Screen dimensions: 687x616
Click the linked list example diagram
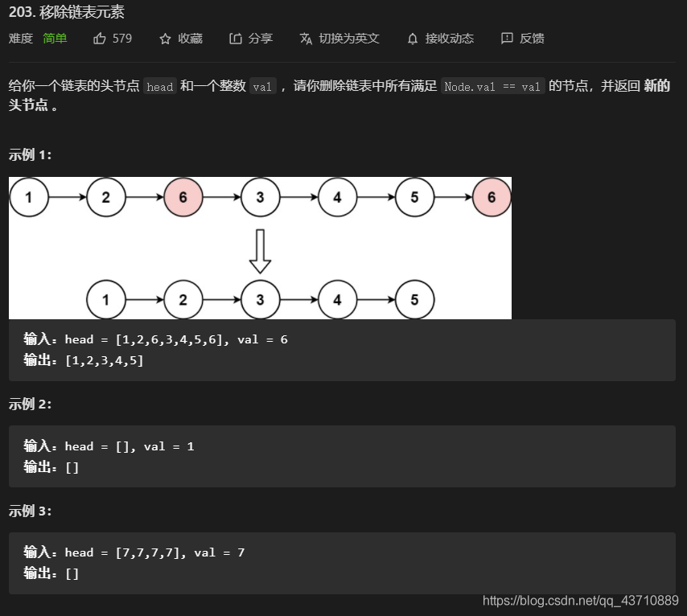coord(261,248)
